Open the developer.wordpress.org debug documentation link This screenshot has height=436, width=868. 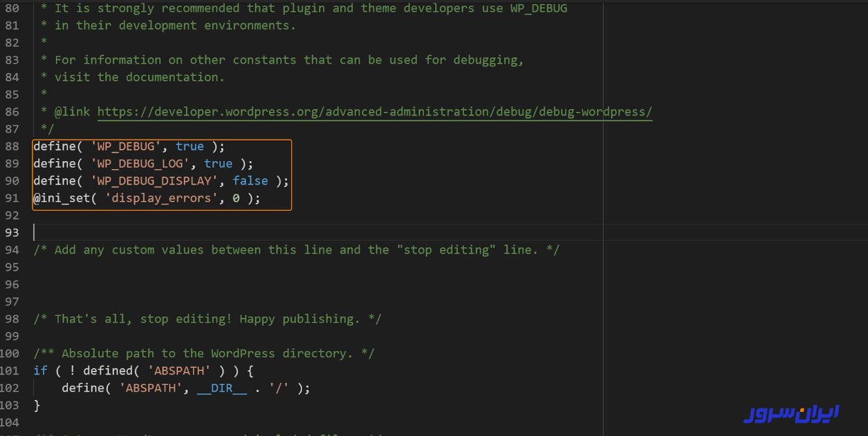point(374,112)
